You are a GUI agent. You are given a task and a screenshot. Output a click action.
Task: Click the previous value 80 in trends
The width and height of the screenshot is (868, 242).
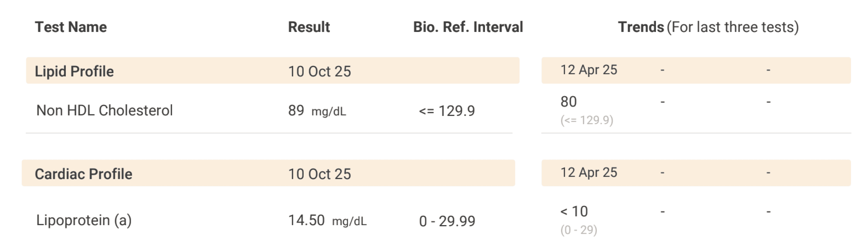(568, 102)
